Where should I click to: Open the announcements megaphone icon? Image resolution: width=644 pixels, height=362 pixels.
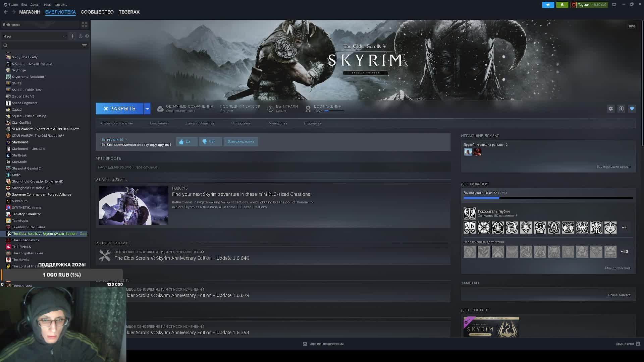(548, 5)
